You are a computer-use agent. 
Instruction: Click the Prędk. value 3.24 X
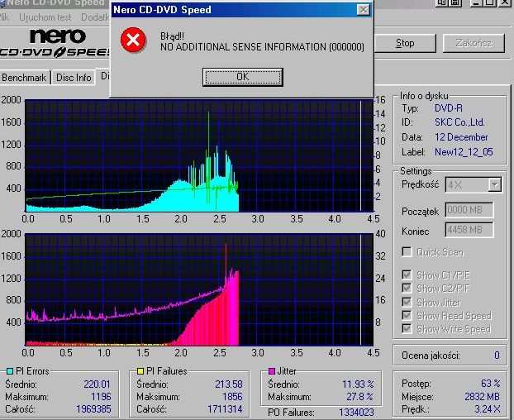pos(488,409)
